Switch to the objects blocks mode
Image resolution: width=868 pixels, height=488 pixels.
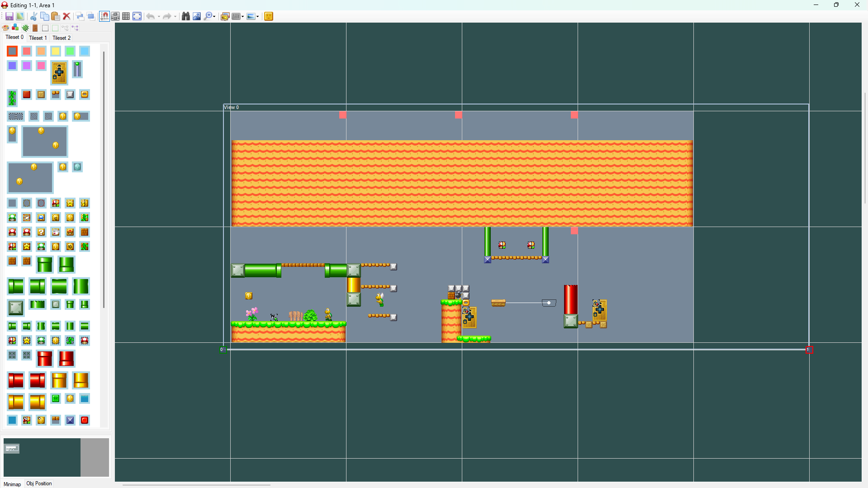[15, 28]
